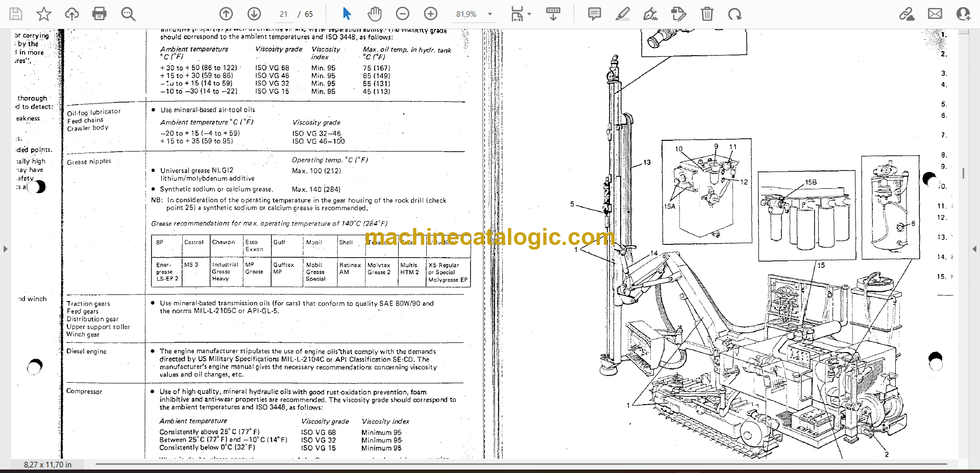Open the find text magnifier tool
This screenshot has width=980, height=473.
point(128,14)
